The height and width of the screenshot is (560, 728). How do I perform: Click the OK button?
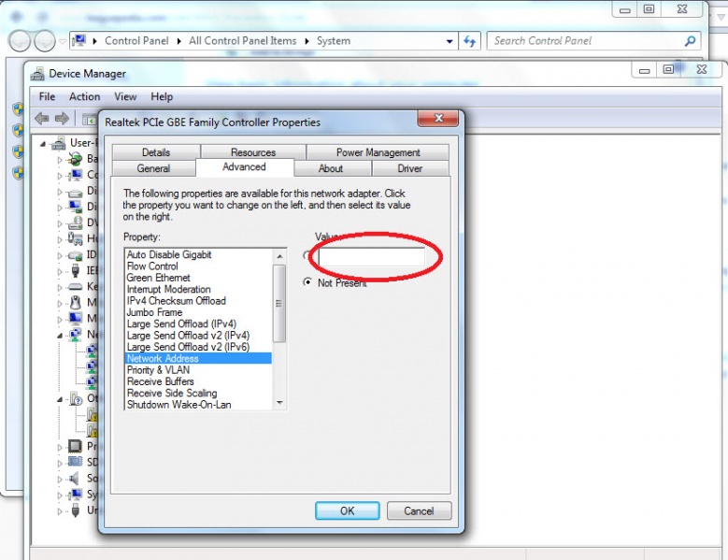click(348, 510)
